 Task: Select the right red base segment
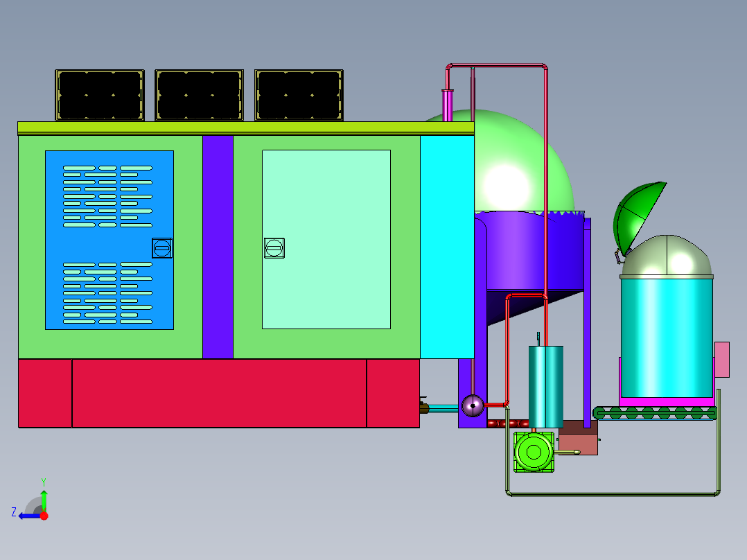click(x=393, y=393)
